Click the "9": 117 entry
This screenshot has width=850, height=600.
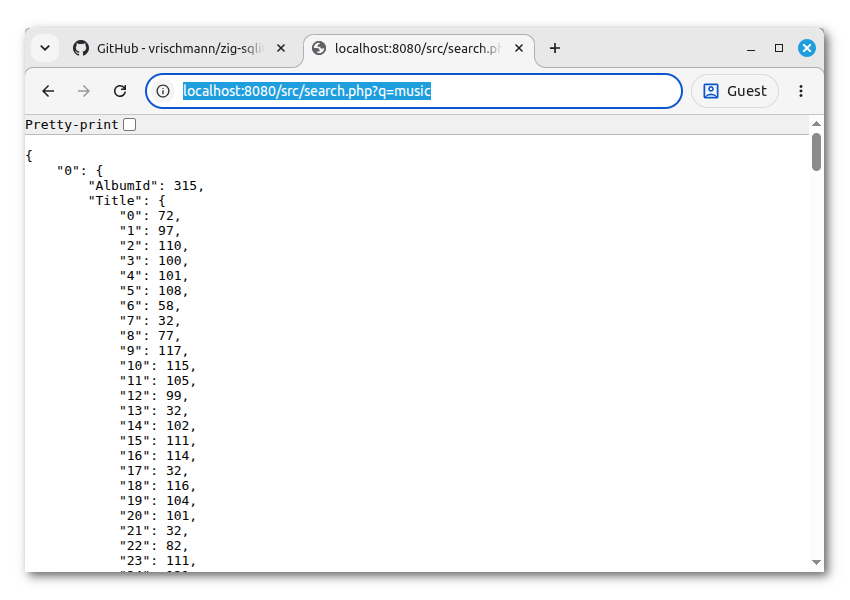[153, 351]
